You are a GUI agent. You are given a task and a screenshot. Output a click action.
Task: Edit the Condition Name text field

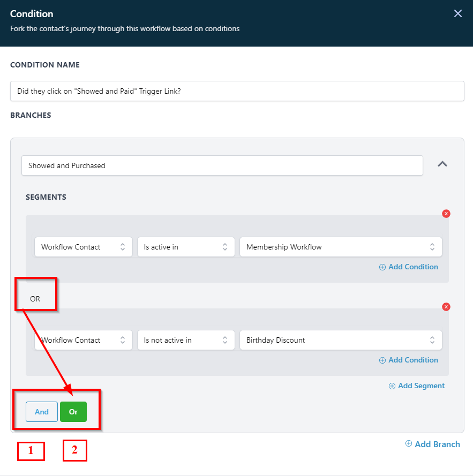[237, 91]
